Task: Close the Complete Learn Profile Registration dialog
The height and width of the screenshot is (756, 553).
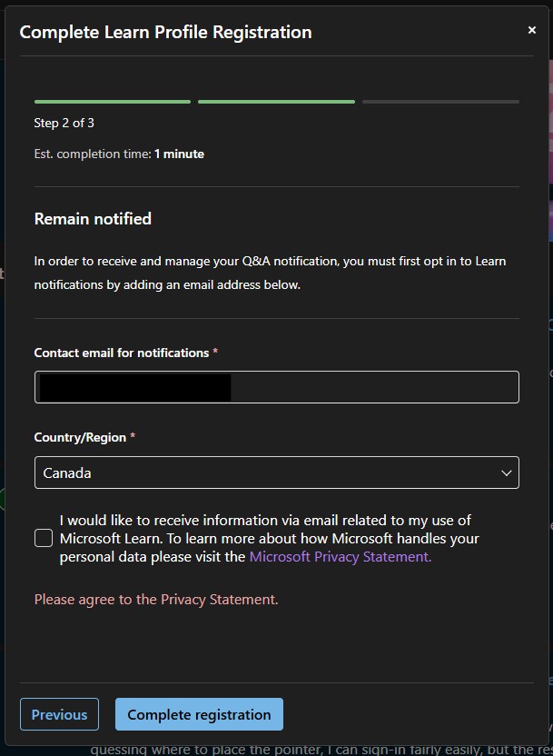Action: tap(532, 30)
